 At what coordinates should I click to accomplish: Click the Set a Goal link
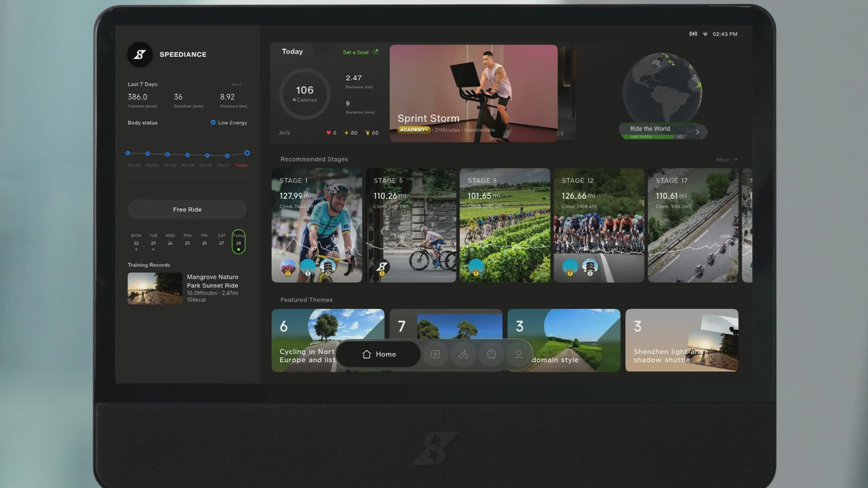click(x=356, y=52)
